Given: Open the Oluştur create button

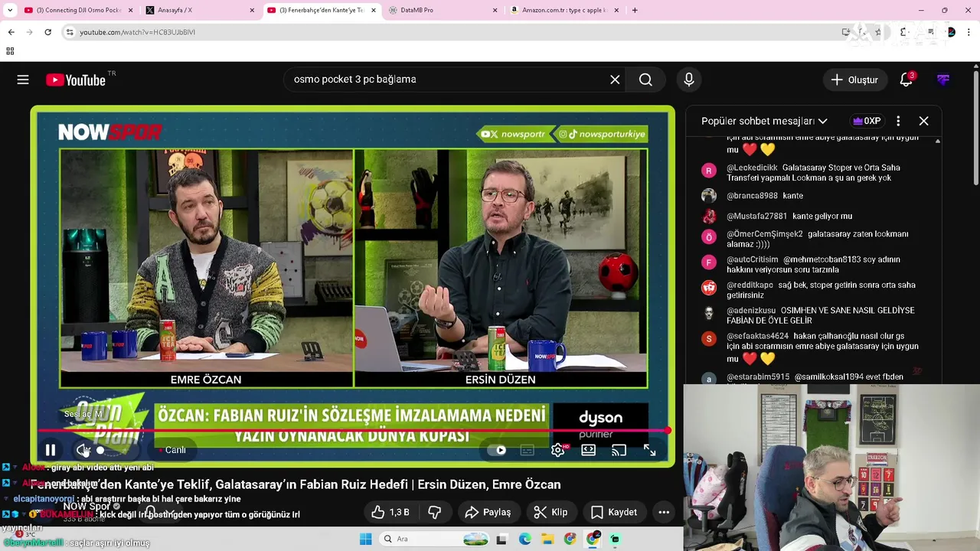Looking at the screenshot, I should pos(854,80).
